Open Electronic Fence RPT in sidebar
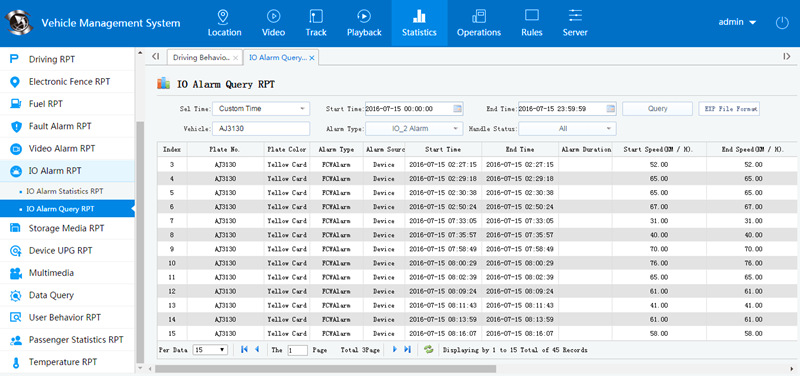The height and width of the screenshot is (376, 800). tap(67, 82)
